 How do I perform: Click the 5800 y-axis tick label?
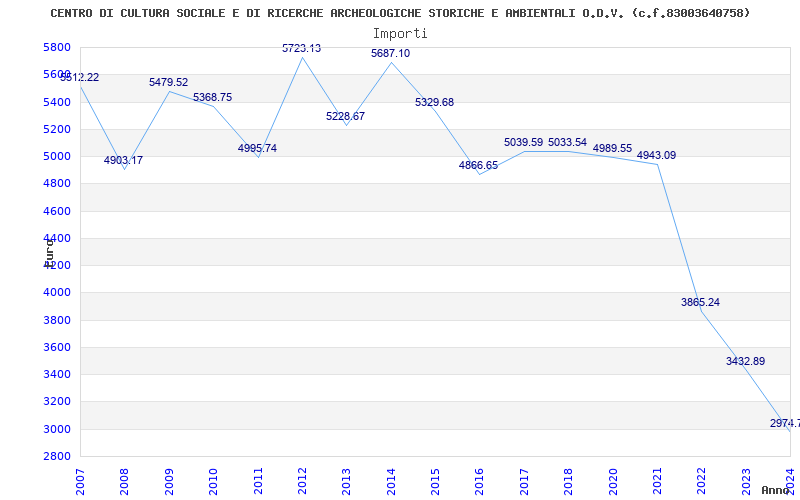click(x=57, y=48)
